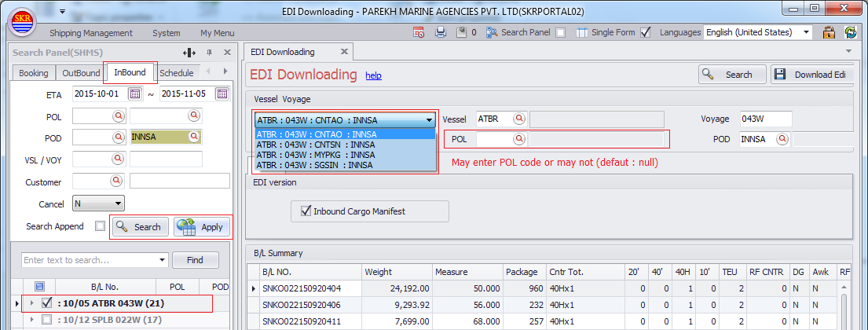
Task: Open the help link
Action: (374, 75)
